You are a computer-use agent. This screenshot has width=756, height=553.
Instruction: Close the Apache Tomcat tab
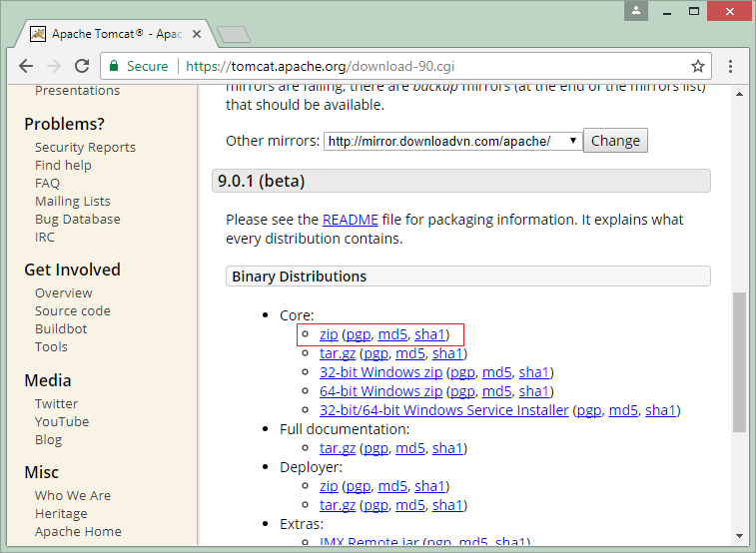pos(196,34)
